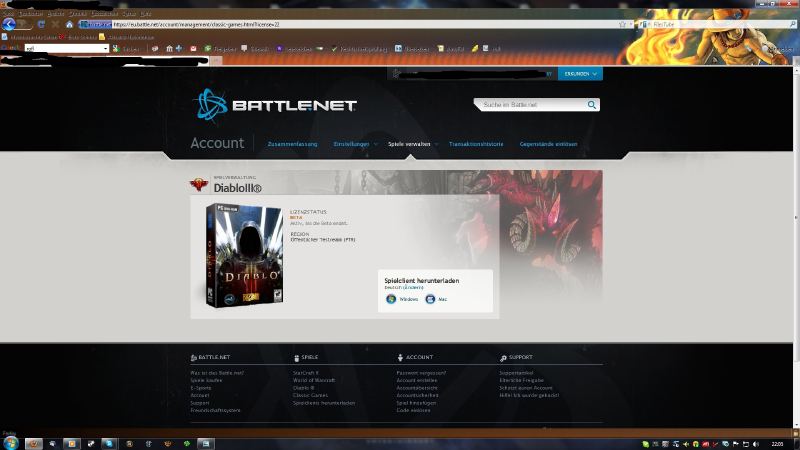800x450 pixels.
Task: Open the Spiel hinzufügen footer link
Action: point(416,403)
